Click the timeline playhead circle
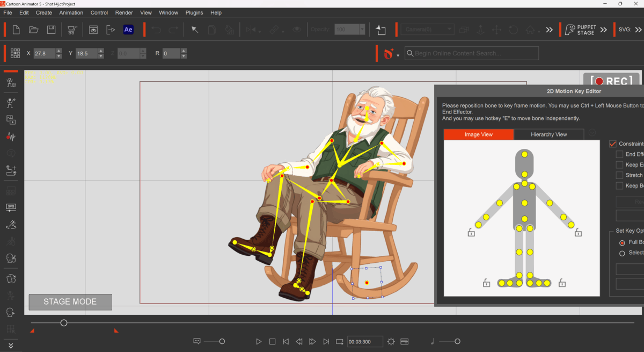 tap(64, 323)
